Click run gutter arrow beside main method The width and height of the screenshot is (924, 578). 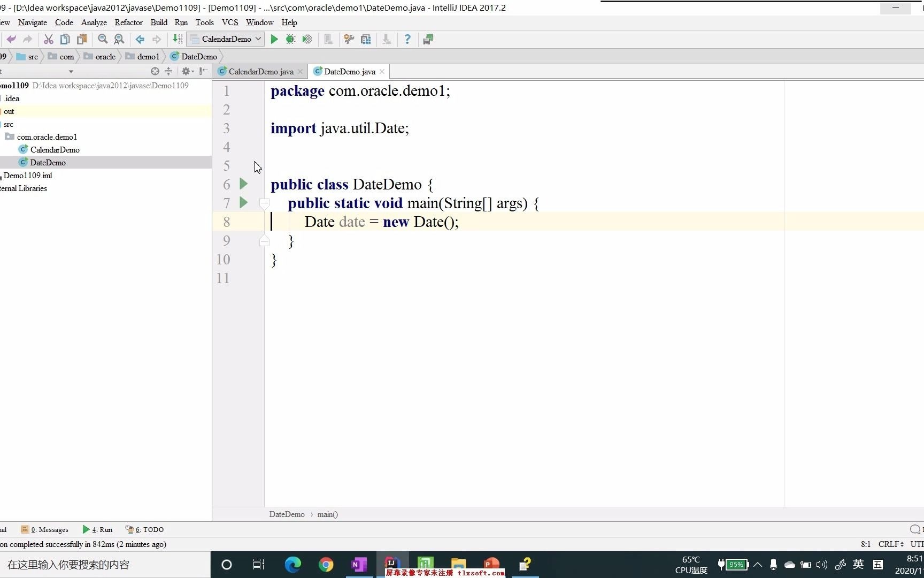pos(244,202)
